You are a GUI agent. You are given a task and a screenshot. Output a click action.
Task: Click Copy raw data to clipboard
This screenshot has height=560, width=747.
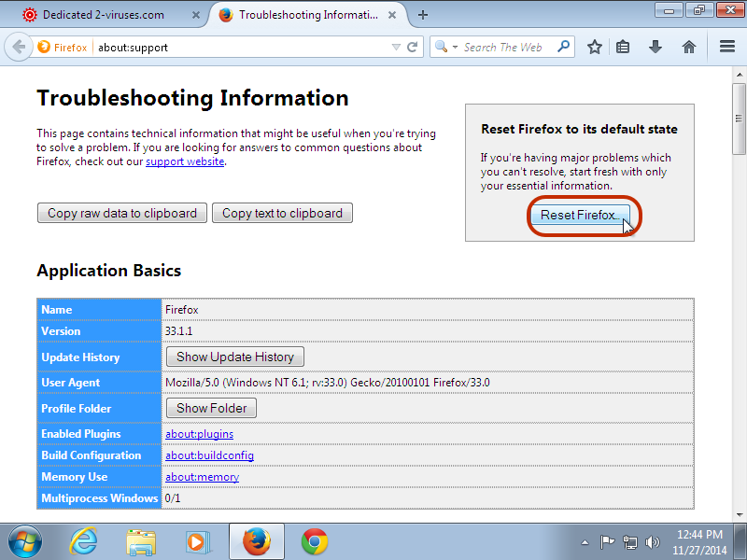pyautogui.click(x=122, y=213)
